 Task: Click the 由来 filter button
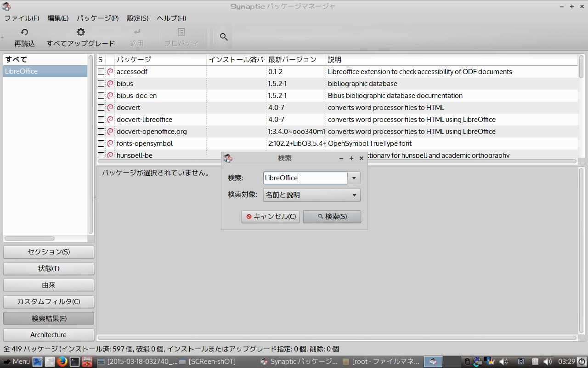(x=49, y=285)
